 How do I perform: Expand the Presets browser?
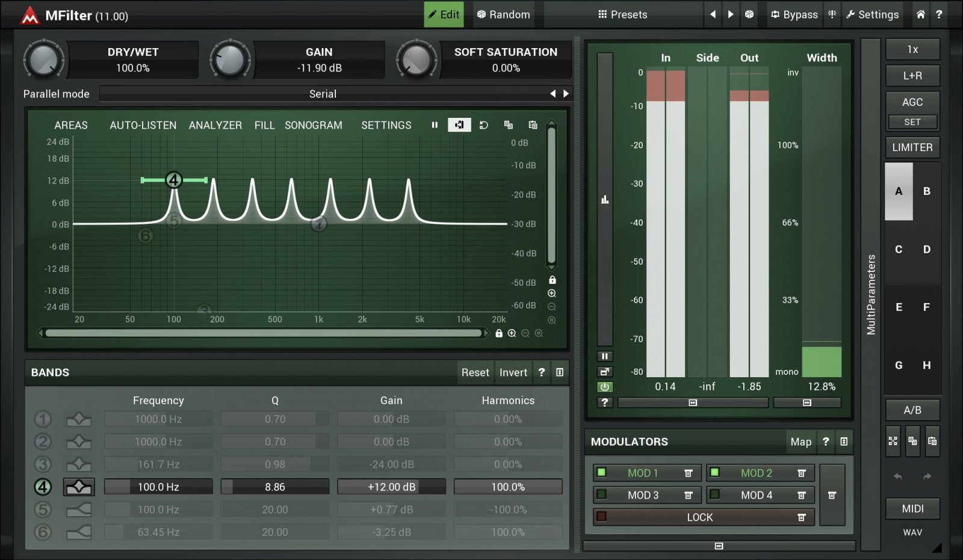[622, 14]
